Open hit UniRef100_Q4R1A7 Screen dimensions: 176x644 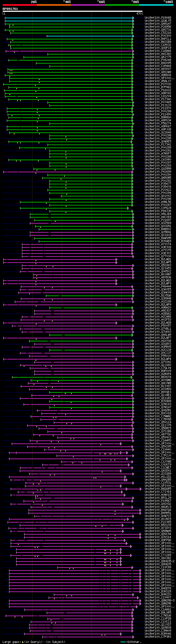click(x=158, y=24)
